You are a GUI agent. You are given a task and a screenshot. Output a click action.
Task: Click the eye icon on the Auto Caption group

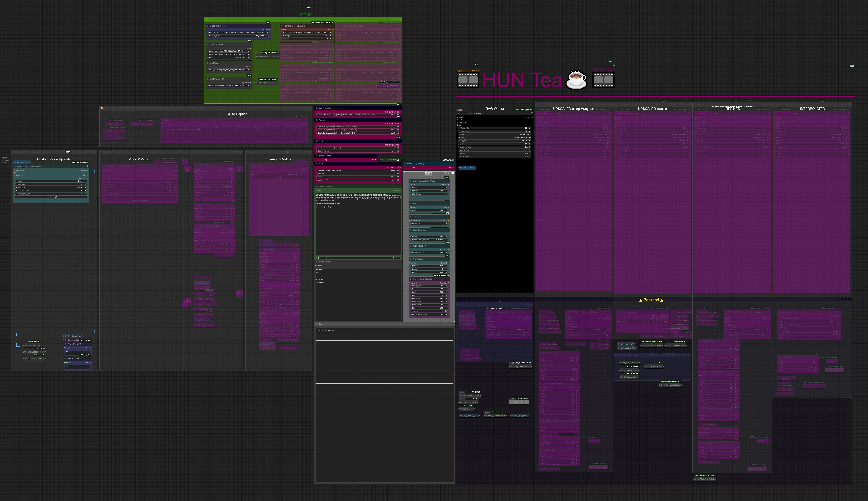[x=102, y=108]
